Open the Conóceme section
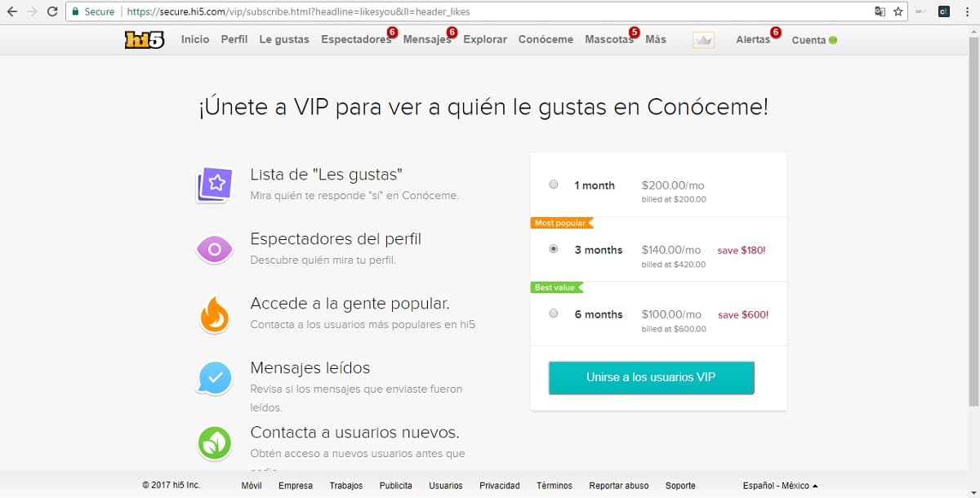Screen dimensions: 980x498 click(x=546, y=39)
